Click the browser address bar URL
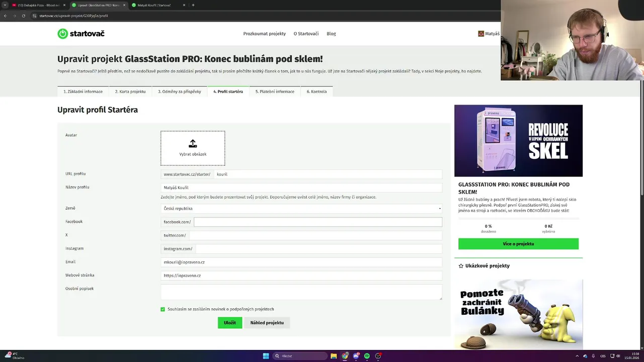This screenshot has height=362, width=644. coord(74,16)
